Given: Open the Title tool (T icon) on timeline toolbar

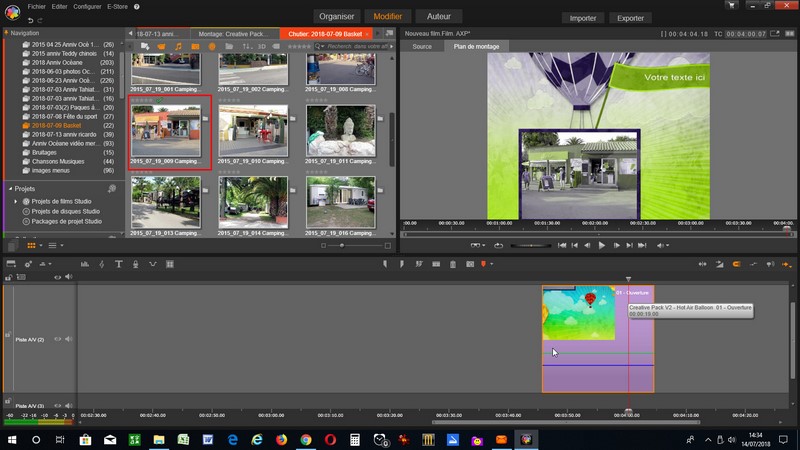Looking at the screenshot, I should pyautogui.click(x=118, y=264).
